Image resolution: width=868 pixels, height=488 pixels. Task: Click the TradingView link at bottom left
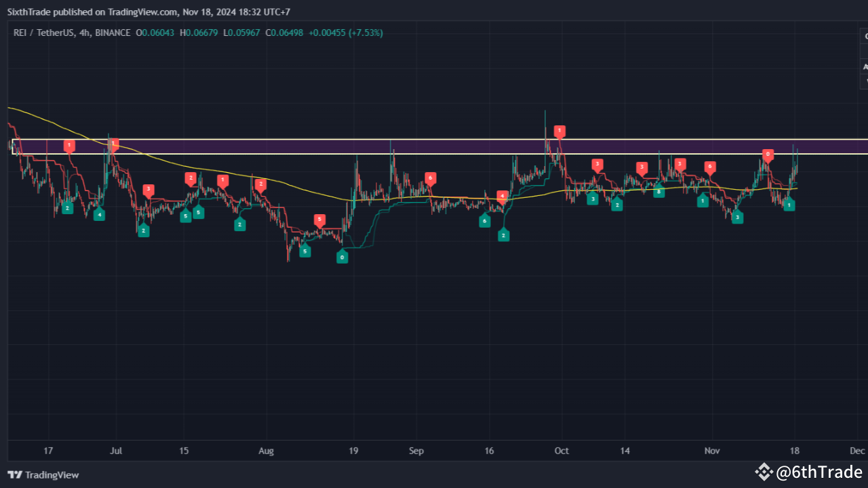click(x=43, y=474)
